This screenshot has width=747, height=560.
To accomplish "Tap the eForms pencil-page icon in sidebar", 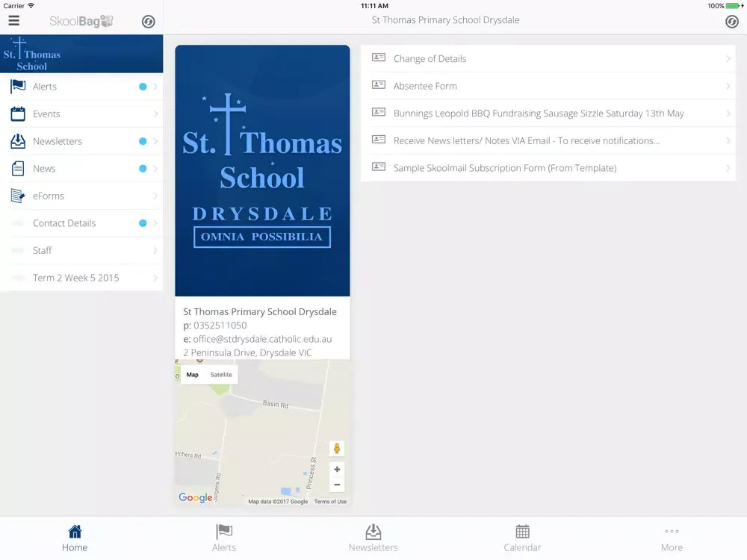I will point(18,196).
